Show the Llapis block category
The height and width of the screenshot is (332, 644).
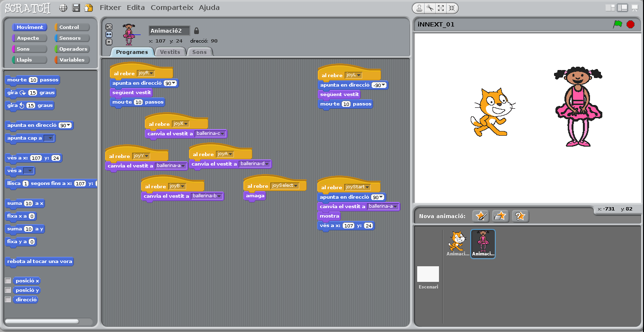click(x=29, y=60)
